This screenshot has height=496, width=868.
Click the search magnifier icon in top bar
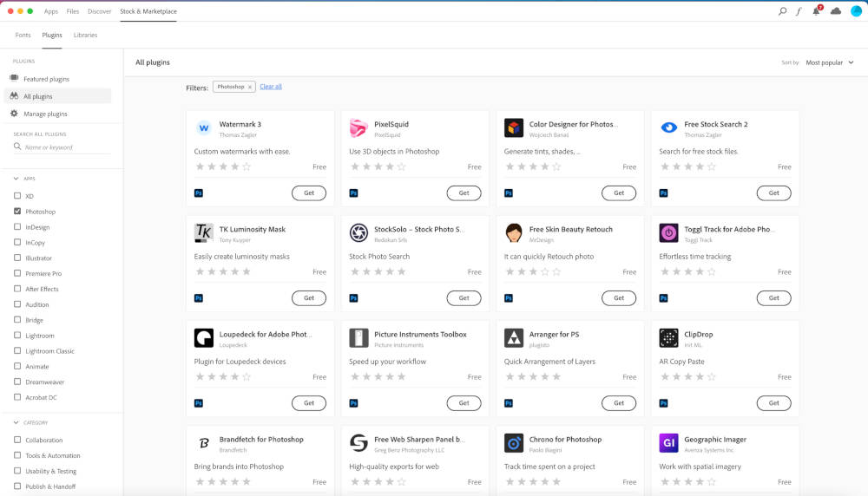point(782,11)
